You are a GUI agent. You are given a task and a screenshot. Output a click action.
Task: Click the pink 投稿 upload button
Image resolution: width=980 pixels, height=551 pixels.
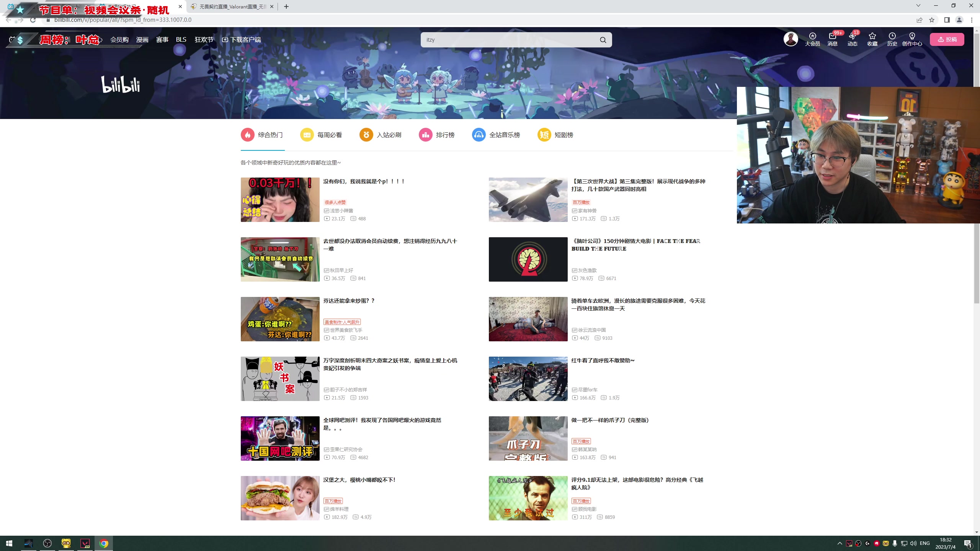point(947,39)
